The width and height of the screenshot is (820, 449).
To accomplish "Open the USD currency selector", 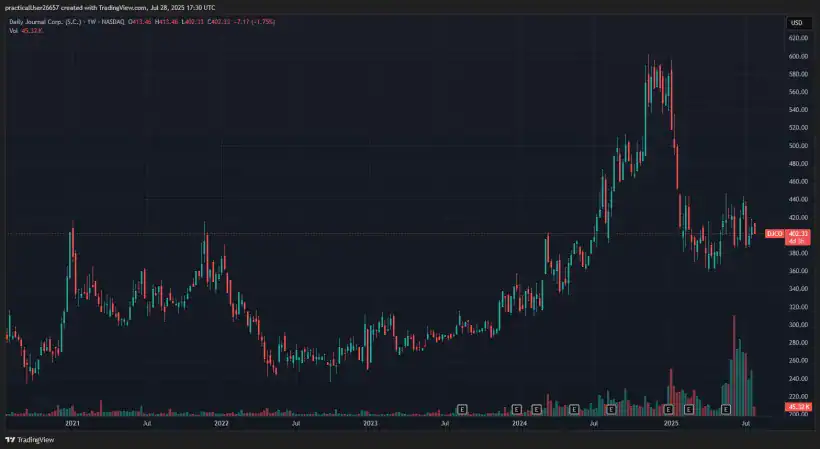I will click(797, 22).
